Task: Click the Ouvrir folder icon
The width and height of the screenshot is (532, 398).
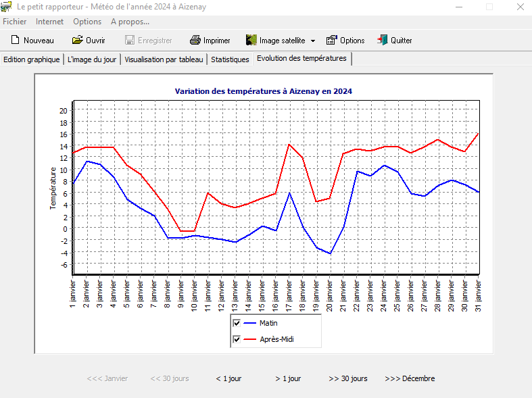Action: coord(78,41)
